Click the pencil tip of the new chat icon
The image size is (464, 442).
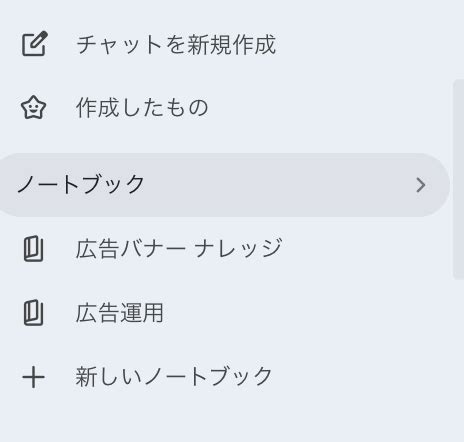43,36
